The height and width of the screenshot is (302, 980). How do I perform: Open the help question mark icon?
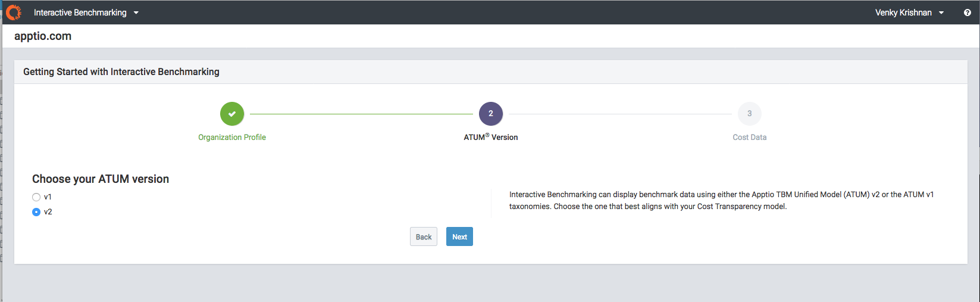click(967, 13)
